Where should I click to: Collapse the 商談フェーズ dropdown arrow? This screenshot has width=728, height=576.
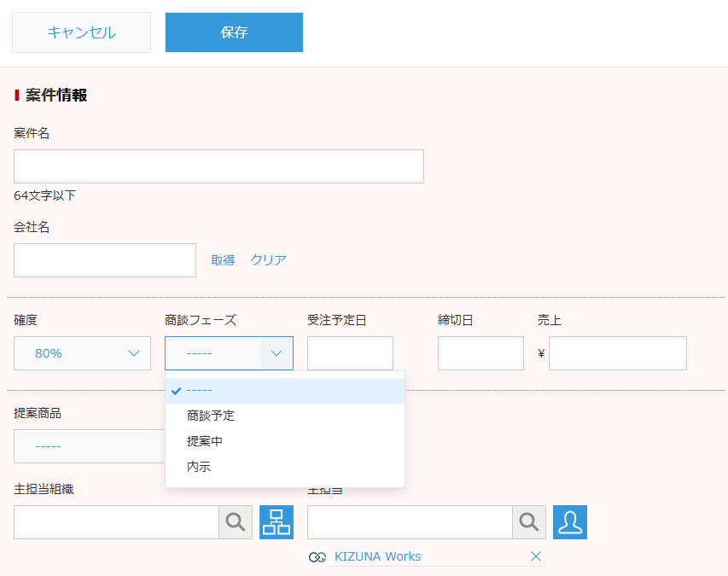coord(277,353)
